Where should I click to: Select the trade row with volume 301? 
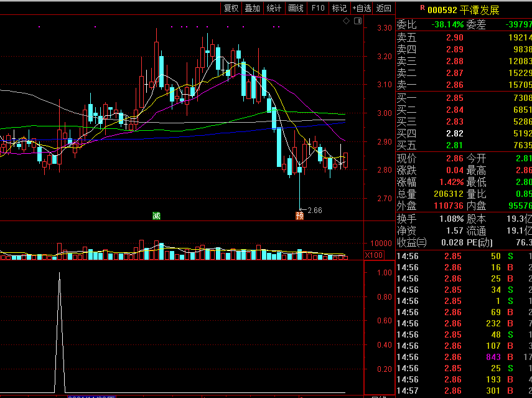464,391
